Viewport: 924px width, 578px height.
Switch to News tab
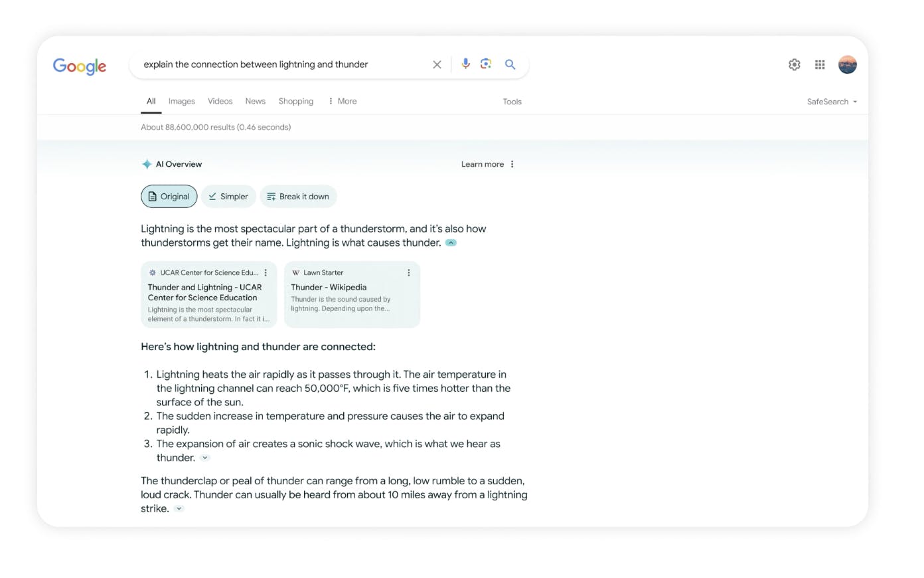pos(255,101)
